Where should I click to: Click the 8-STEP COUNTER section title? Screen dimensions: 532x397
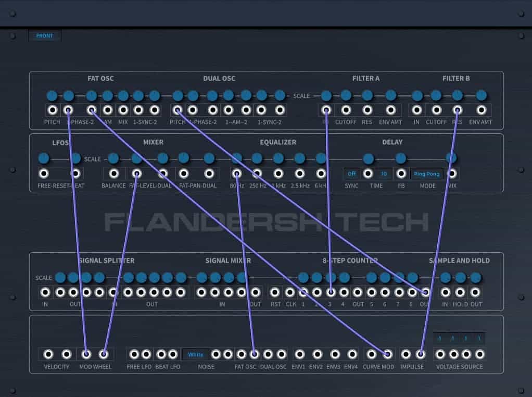pyautogui.click(x=350, y=260)
